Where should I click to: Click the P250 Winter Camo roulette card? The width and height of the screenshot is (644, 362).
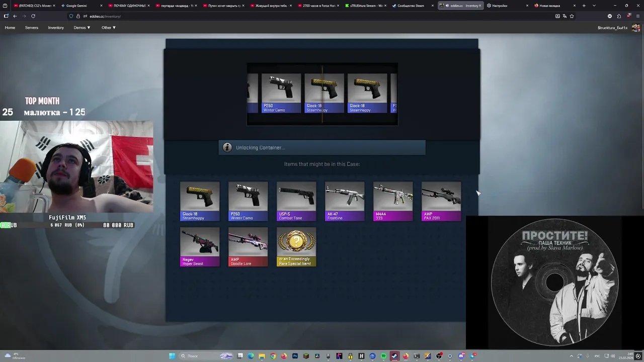tap(281, 94)
